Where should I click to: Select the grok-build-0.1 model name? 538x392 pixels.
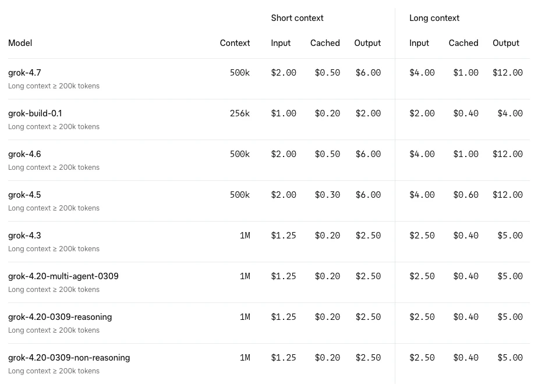point(35,113)
